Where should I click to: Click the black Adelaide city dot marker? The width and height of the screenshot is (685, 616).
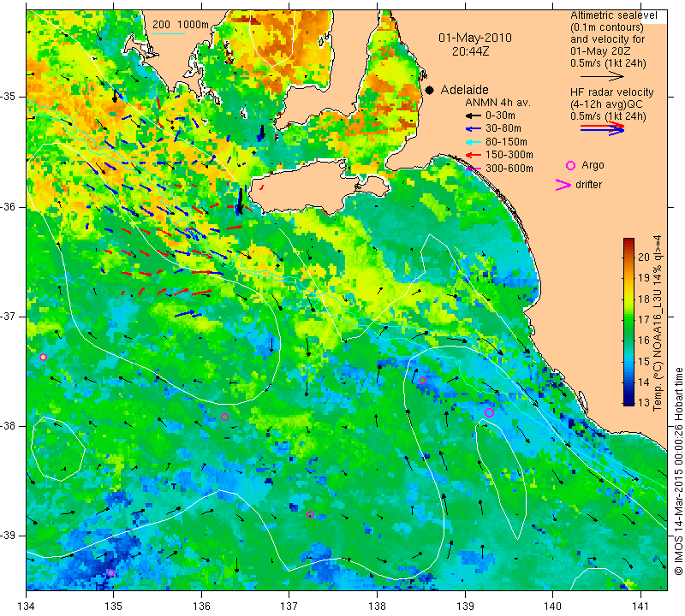pos(430,90)
